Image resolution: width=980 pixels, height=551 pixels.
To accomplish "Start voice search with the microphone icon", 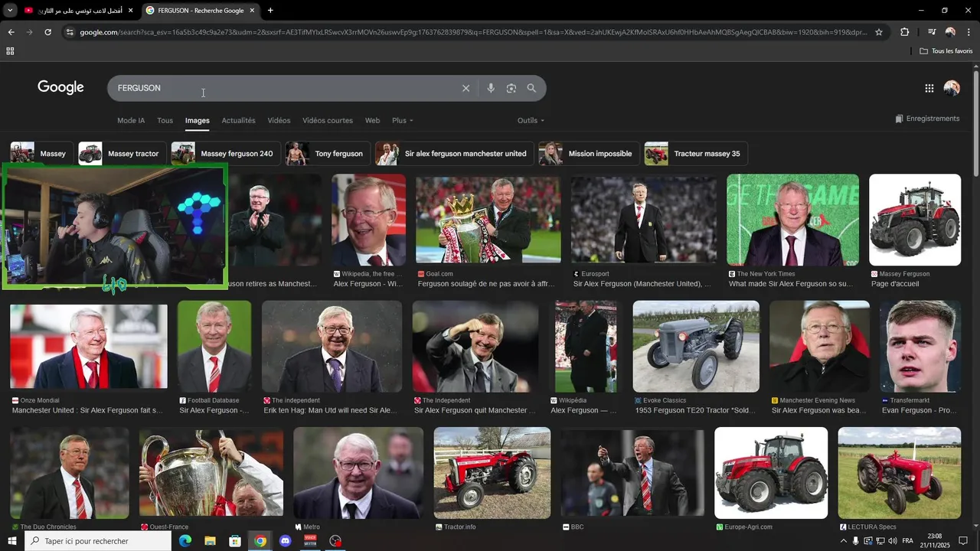I will click(491, 88).
